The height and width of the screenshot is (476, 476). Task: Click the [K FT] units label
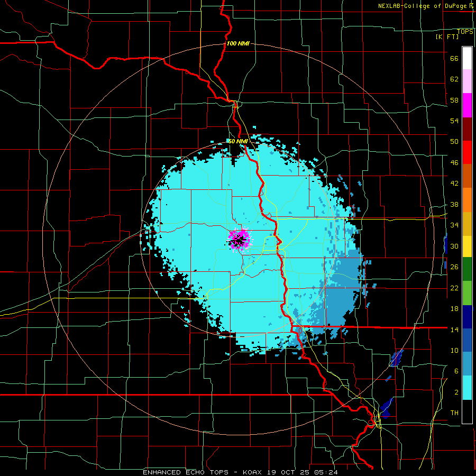[447, 36]
